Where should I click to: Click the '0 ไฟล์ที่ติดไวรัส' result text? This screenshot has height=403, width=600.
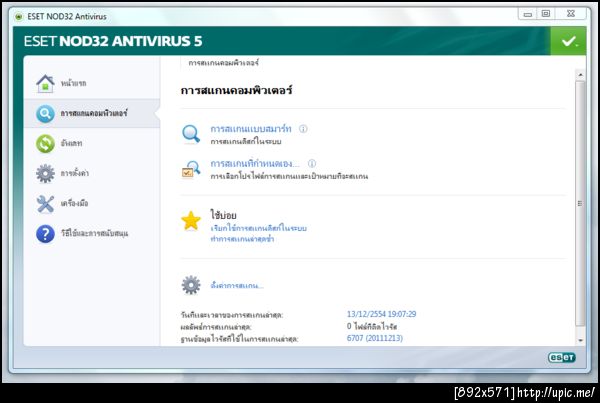[x=372, y=326]
